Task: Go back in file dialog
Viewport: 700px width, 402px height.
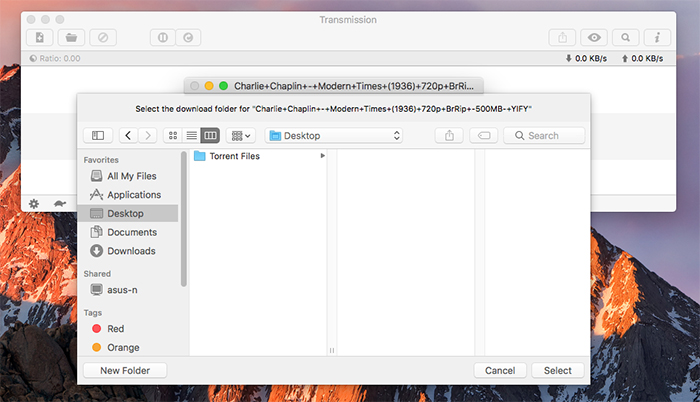Action: click(128, 135)
